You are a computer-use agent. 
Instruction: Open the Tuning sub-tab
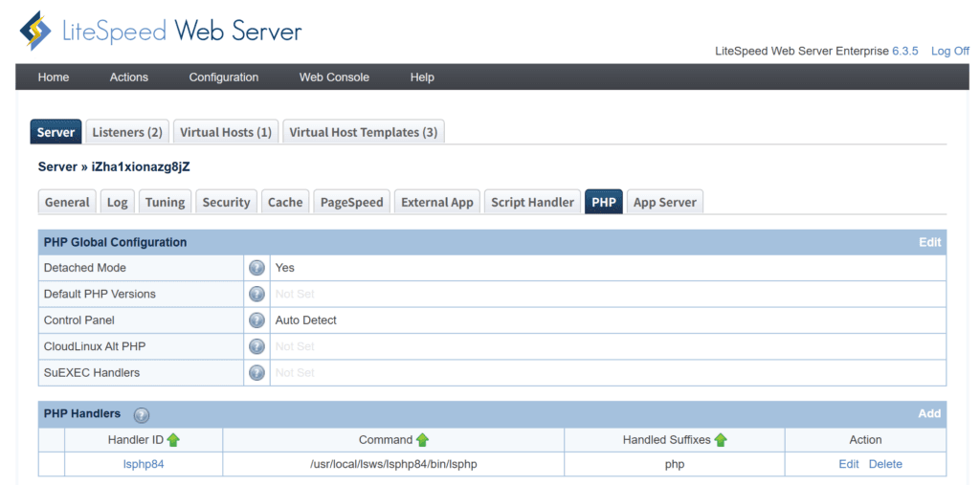(x=165, y=202)
